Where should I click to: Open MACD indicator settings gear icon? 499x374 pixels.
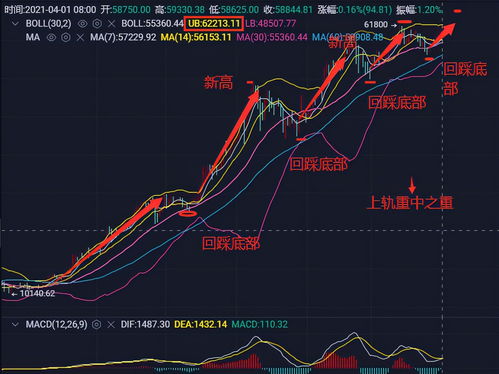96,324
